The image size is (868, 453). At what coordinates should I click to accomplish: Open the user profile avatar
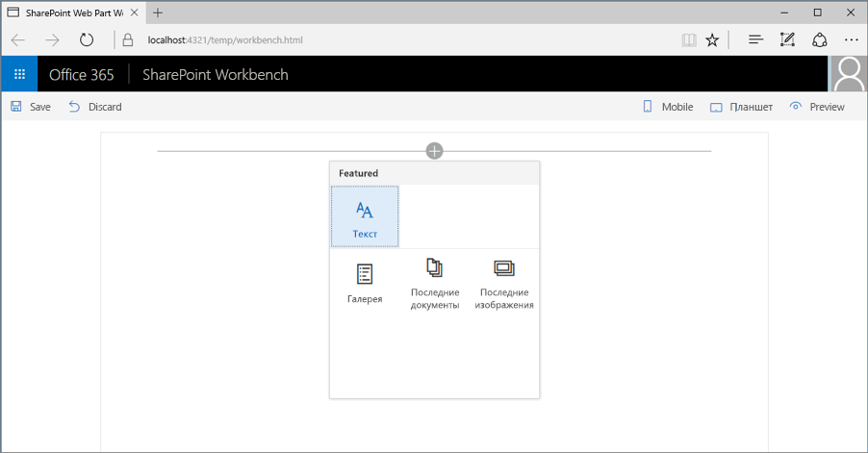849,74
